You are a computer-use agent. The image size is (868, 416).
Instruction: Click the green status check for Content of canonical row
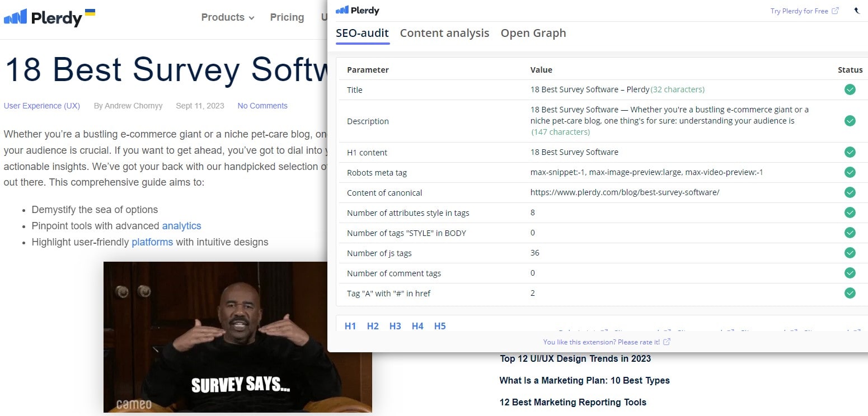coord(850,192)
